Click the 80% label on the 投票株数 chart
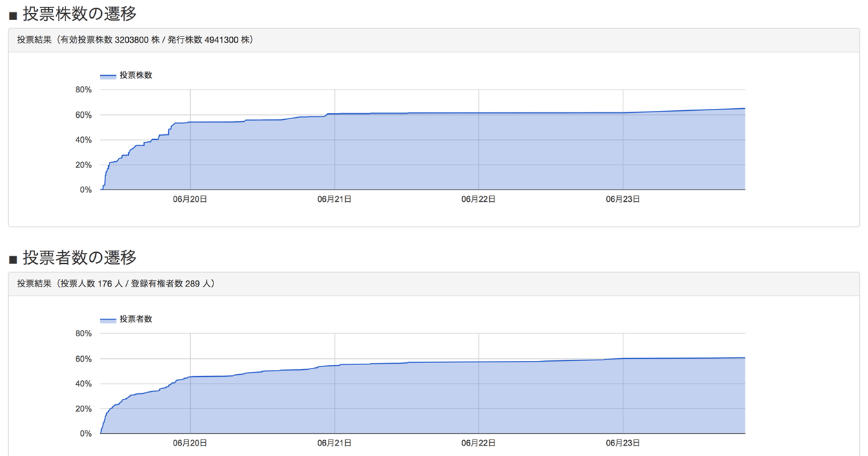868x456 pixels. tap(83, 90)
